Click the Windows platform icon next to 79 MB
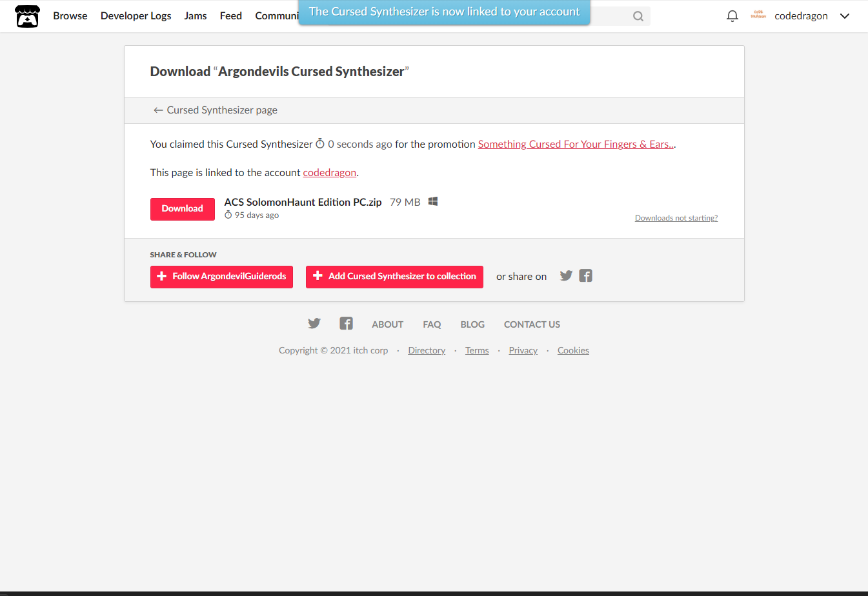The image size is (868, 596). pos(433,202)
